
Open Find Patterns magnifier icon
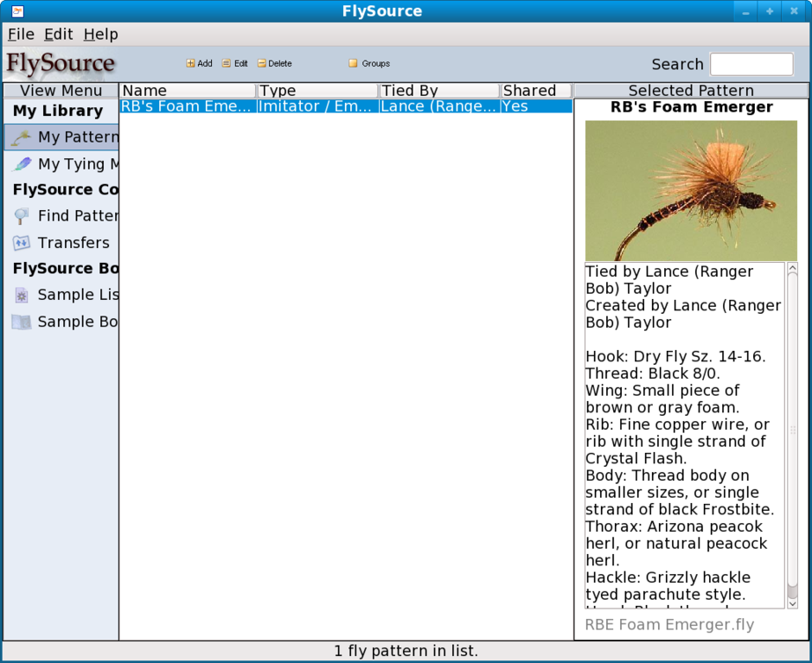pos(22,216)
